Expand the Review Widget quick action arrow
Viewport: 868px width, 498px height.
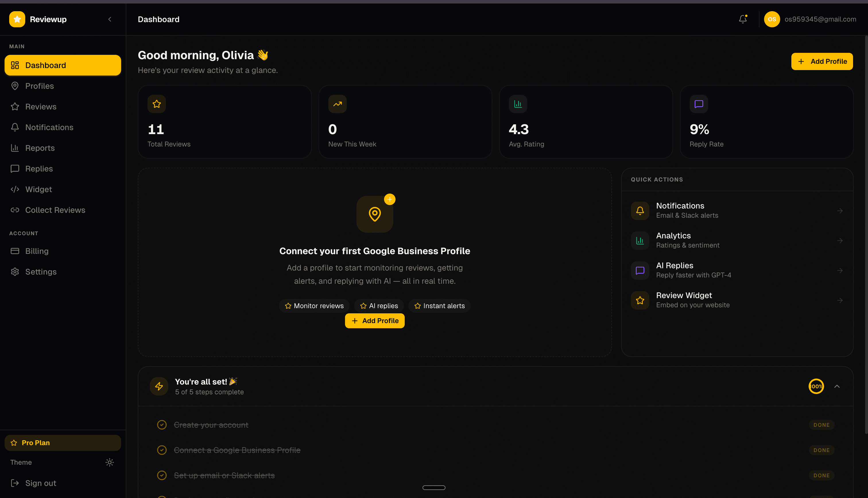840,300
